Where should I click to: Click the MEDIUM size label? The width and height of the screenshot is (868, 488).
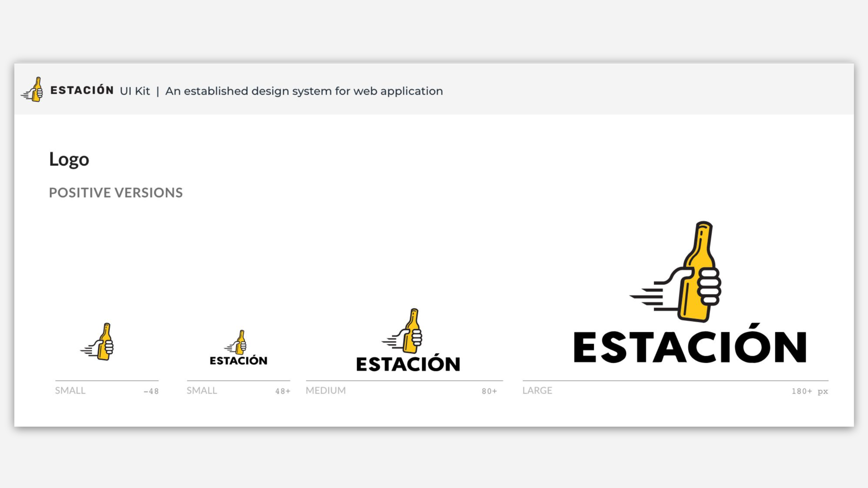tap(326, 390)
